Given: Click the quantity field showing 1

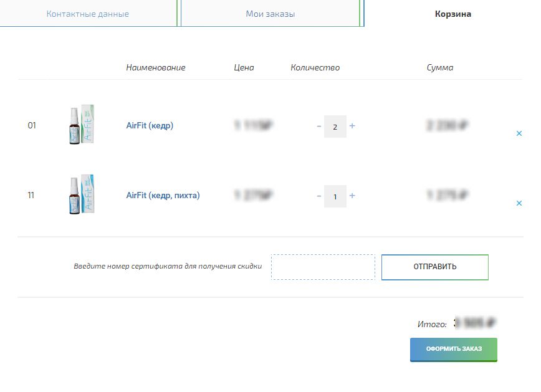Looking at the screenshot, I should click(335, 196).
